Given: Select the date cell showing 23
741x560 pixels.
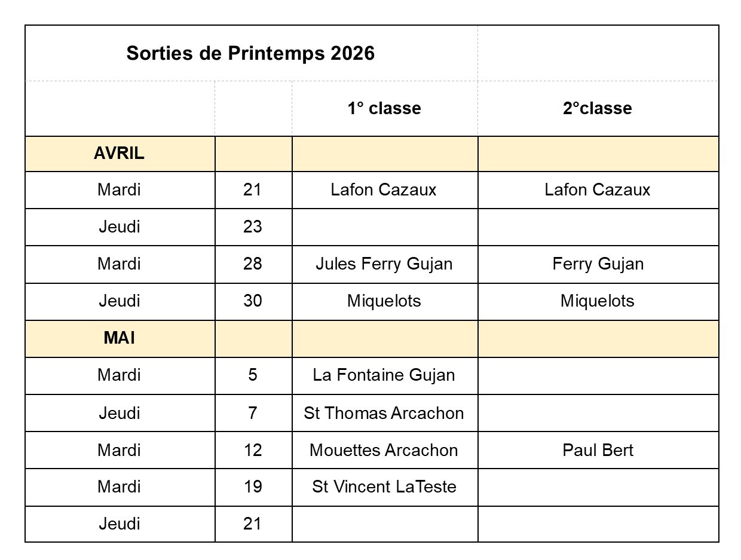Looking at the screenshot, I should 253,227.
